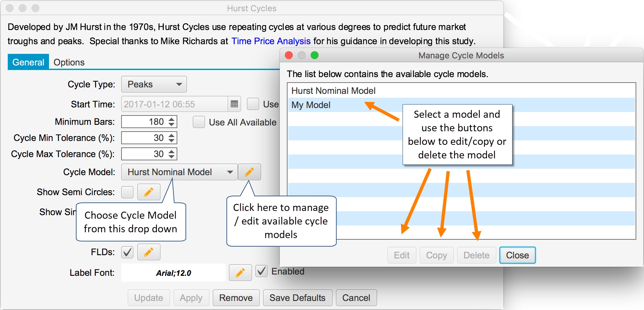This screenshot has height=310, width=644.
Task: Close the Manage Cycle Models dialog
Action: coord(517,255)
